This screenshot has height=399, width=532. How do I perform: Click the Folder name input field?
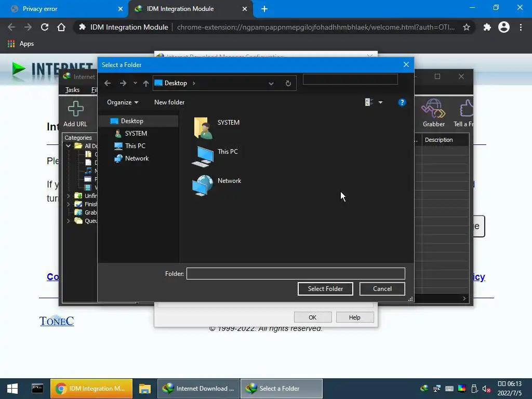tap(296, 273)
